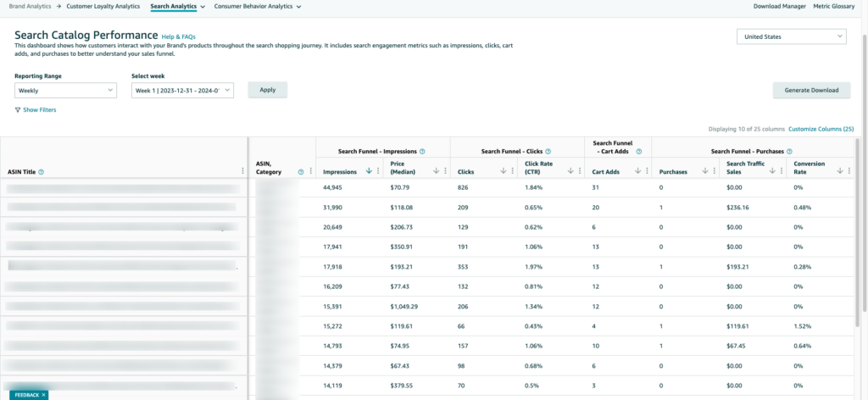
Task: Open Download Manager
Action: point(780,6)
